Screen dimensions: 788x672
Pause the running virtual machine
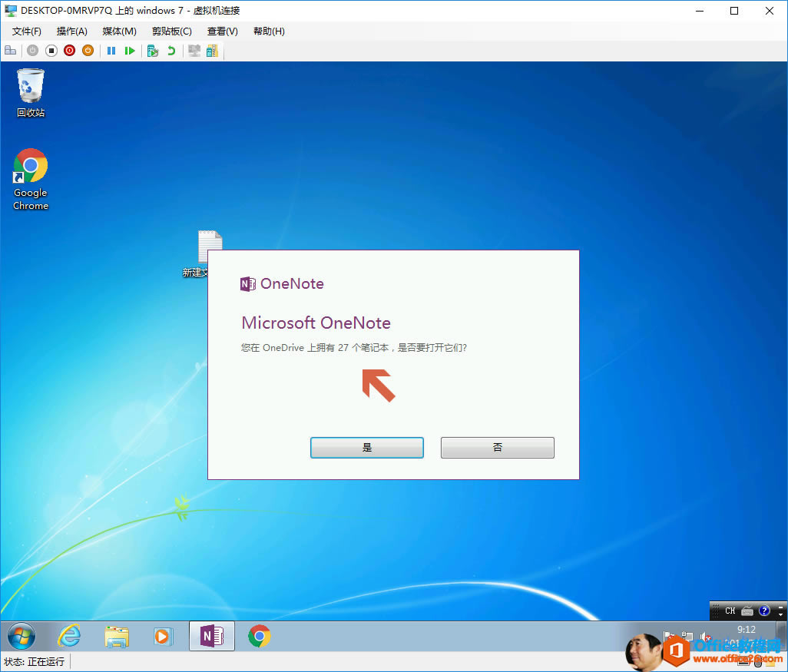[111, 50]
